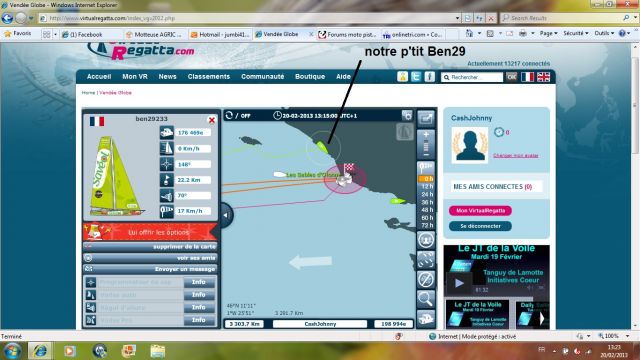The width and height of the screenshot is (640, 360).
Task: Click the friends display icon on map toolbar
Action: point(425,240)
